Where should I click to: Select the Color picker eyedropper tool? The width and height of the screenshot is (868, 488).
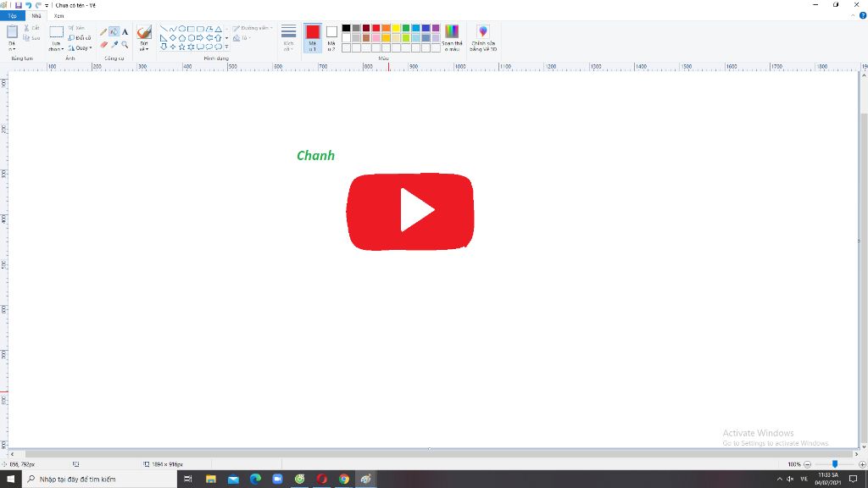tap(114, 45)
